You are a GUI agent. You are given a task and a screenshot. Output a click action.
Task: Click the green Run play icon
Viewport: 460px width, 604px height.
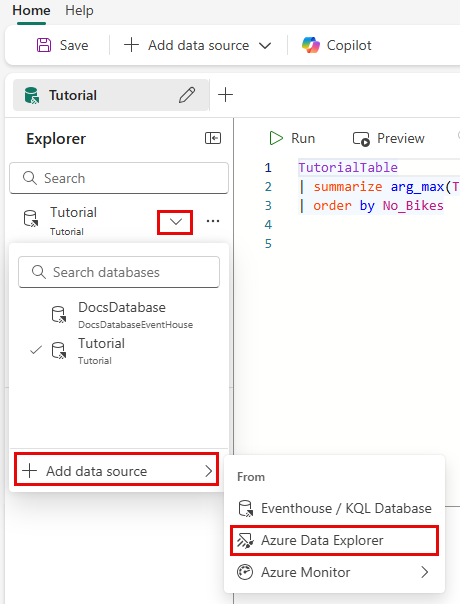tap(276, 138)
